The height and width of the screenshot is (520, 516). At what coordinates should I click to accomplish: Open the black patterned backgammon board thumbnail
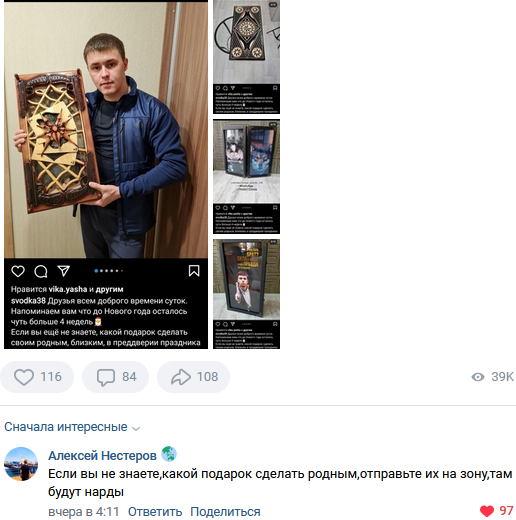246,57
